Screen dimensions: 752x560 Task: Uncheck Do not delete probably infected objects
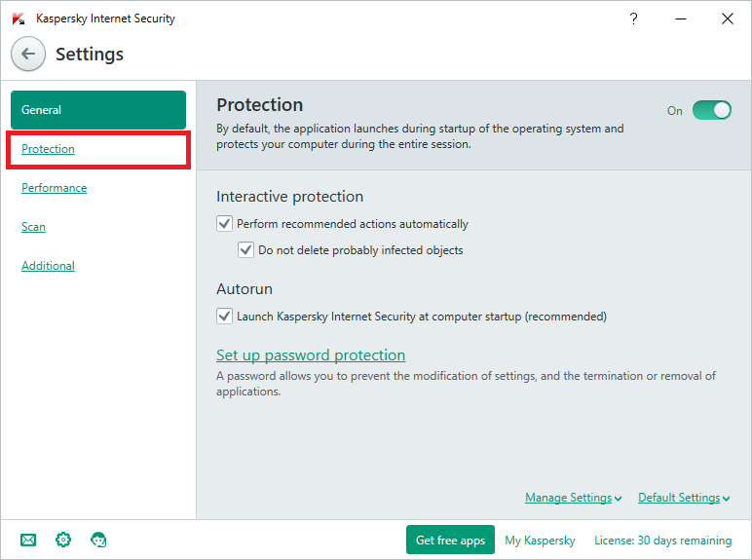coord(246,250)
